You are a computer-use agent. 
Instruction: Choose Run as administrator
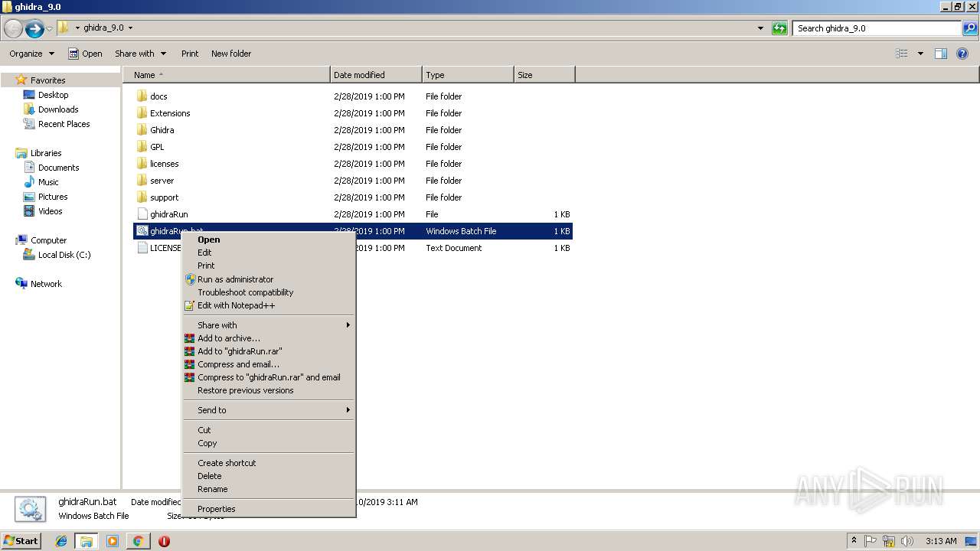click(x=236, y=279)
